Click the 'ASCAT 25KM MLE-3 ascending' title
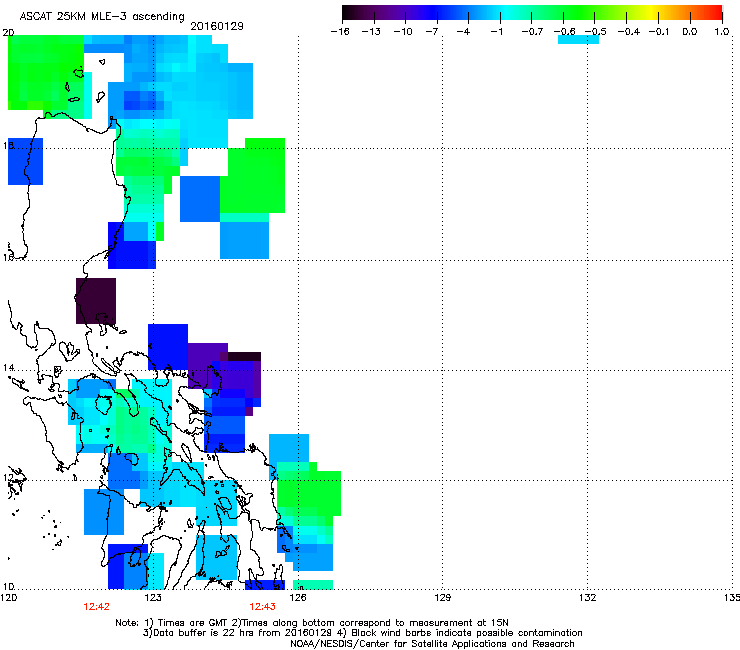740x650 pixels. (x=102, y=17)
